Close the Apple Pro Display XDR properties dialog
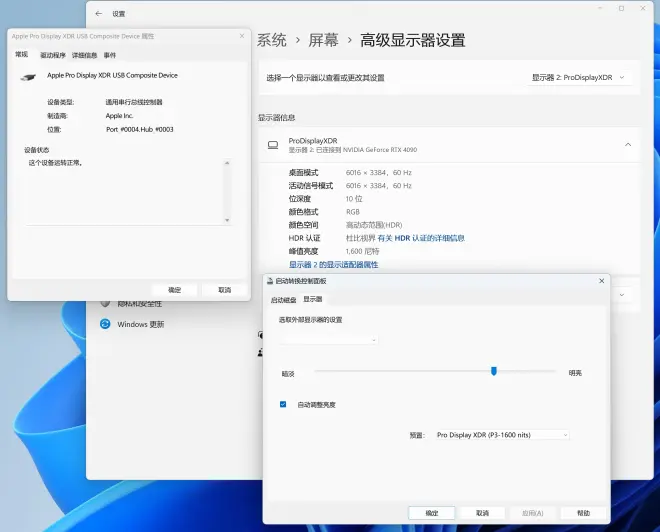This screenshot has width=660, height=532. 242,36
